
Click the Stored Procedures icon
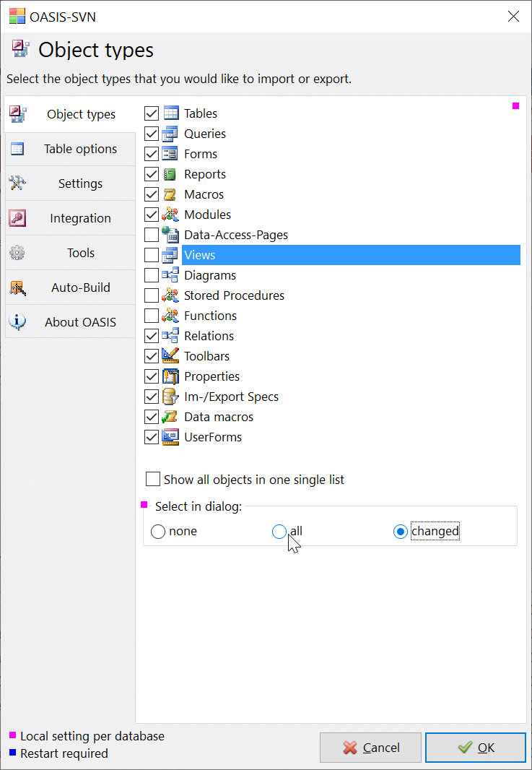coord(171,295)
